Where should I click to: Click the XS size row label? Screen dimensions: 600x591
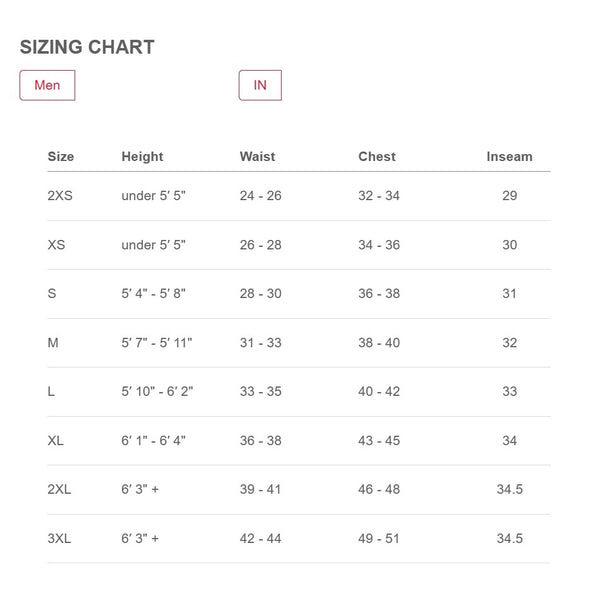(56, 245)
